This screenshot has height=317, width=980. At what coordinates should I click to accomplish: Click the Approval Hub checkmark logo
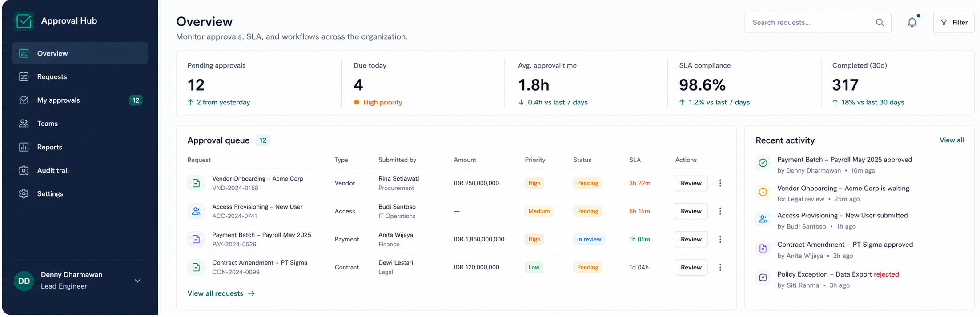pos(24,21)
